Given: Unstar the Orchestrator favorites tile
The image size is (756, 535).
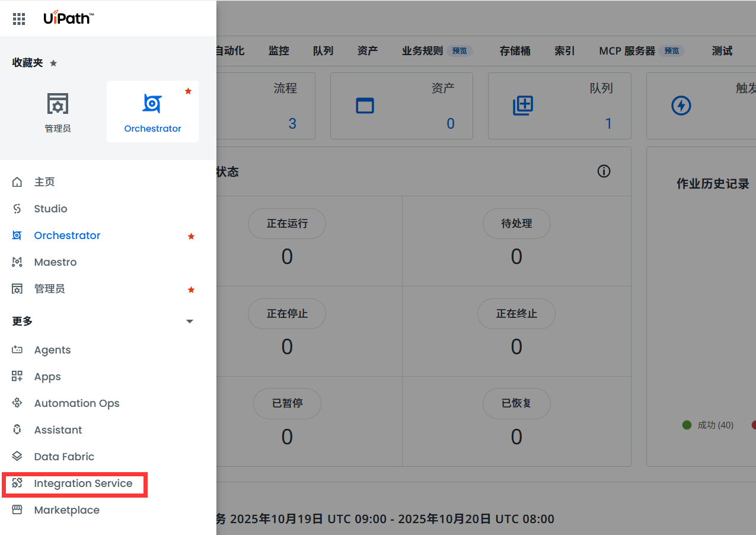Looking at the screenshot, I should (188, 91).
